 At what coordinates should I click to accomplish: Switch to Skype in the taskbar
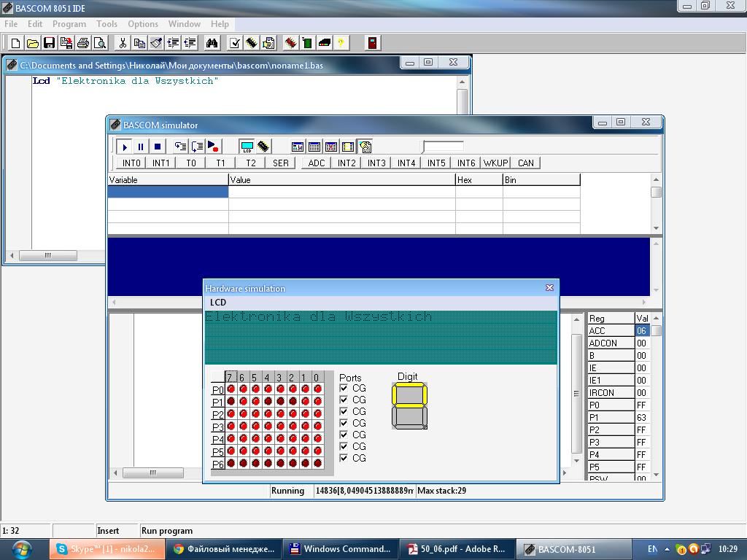coord(107,549)
